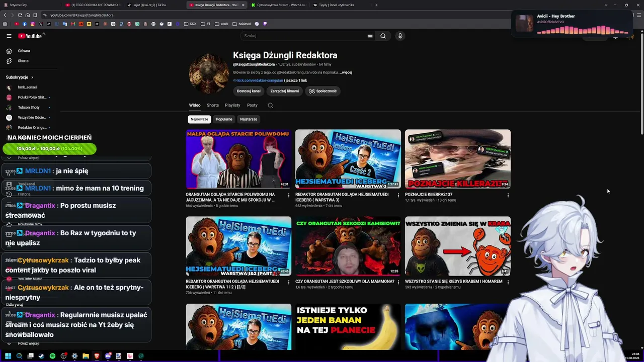Open more options for POZNAJCIE KILLERRA2137 video

[508, 195]
